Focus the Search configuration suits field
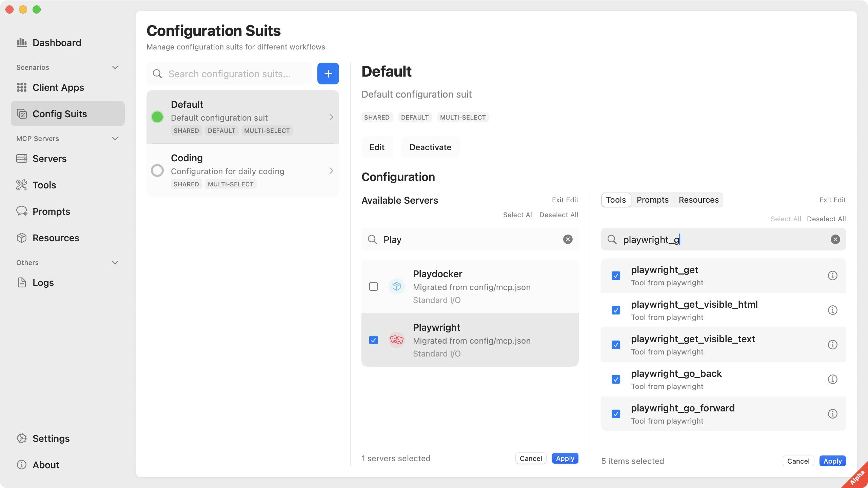 click(x=229, y=74)
